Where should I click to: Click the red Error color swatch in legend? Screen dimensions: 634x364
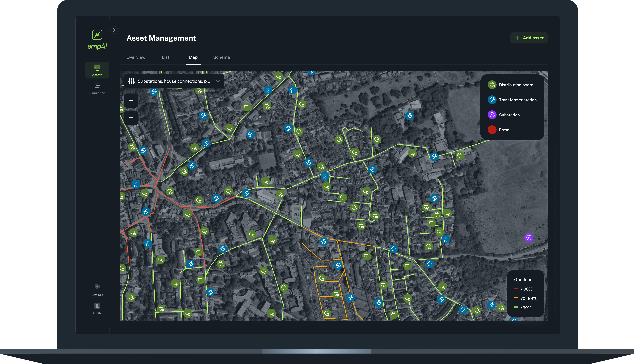pyautogui.click(x=492, y=130)
